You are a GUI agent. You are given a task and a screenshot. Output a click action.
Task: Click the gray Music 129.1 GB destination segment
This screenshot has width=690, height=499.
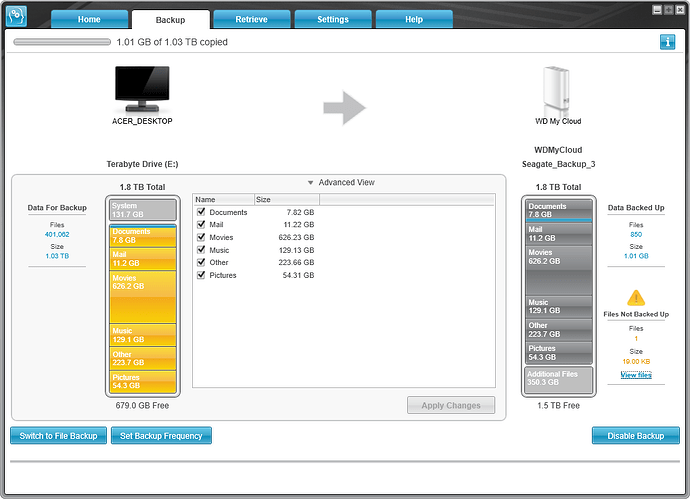click(x=558, y=307)
